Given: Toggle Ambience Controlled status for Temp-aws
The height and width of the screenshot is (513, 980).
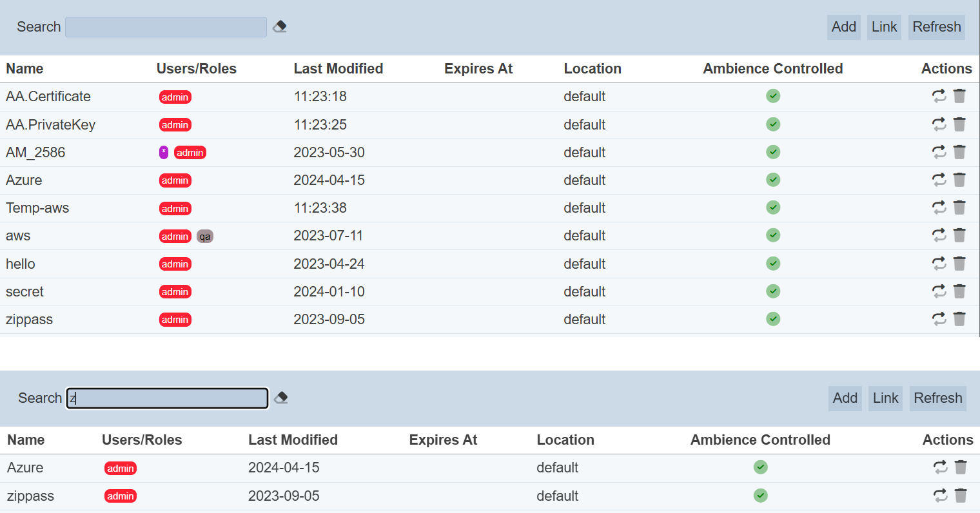Looking at the screenshot, I should click(773, 208).
